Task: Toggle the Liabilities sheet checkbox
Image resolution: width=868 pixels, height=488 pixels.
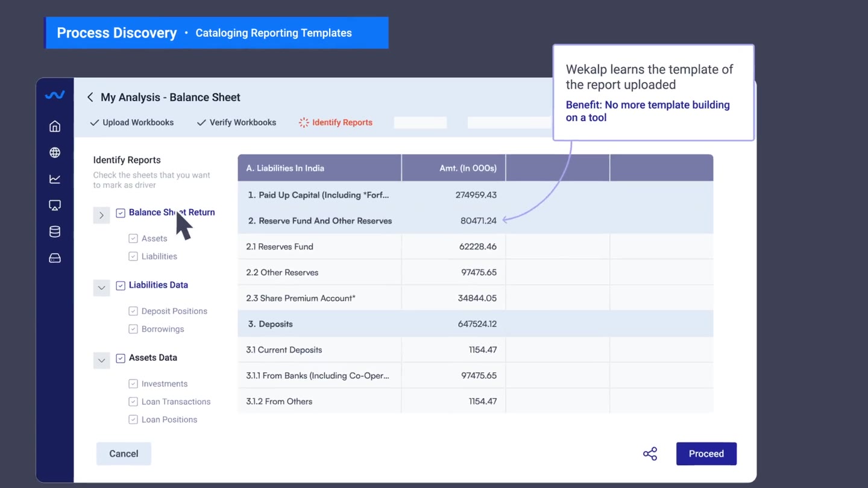Action: (x=133, y=257)
